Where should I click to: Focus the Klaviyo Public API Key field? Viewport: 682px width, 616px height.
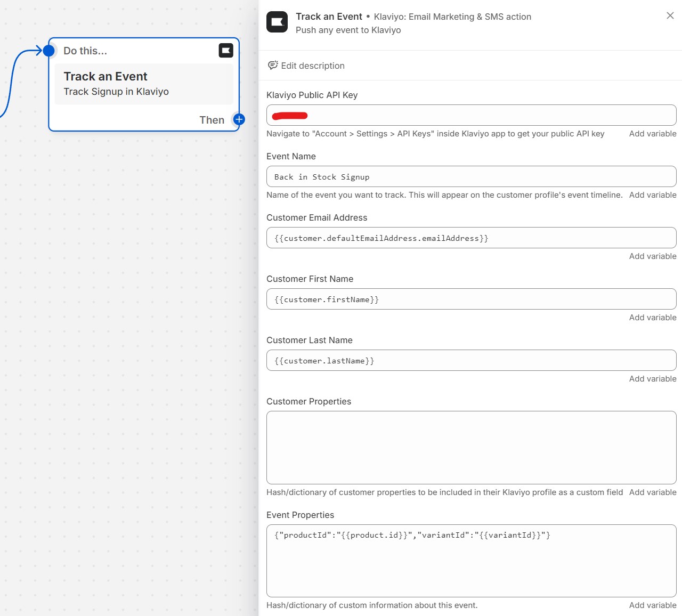(472, 115)
